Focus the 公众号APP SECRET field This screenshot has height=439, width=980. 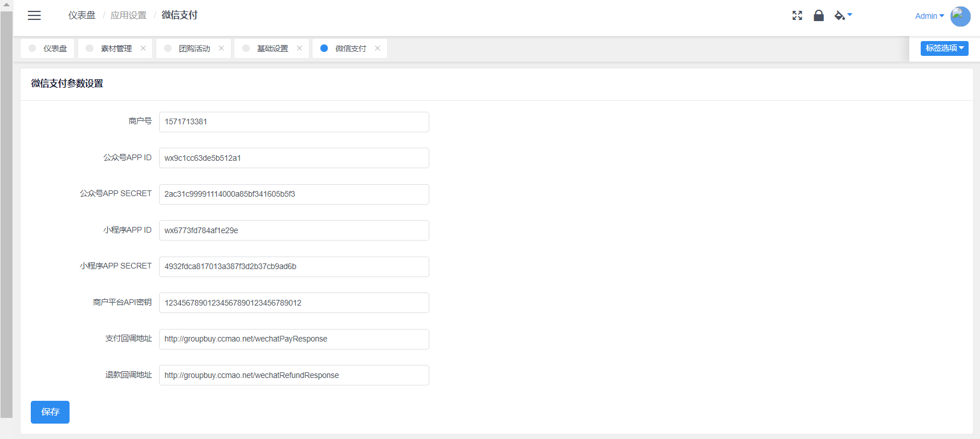(294, 194)
